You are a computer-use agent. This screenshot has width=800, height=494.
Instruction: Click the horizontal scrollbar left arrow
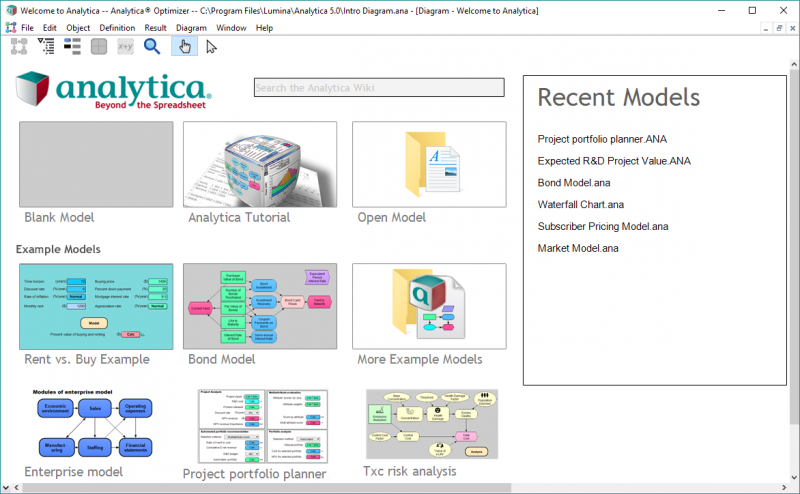click(x=16, y=487)
